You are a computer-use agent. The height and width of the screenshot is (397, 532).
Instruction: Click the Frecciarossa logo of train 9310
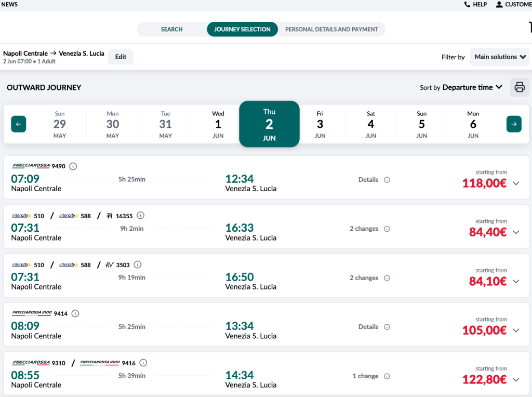tap(31, 362)
